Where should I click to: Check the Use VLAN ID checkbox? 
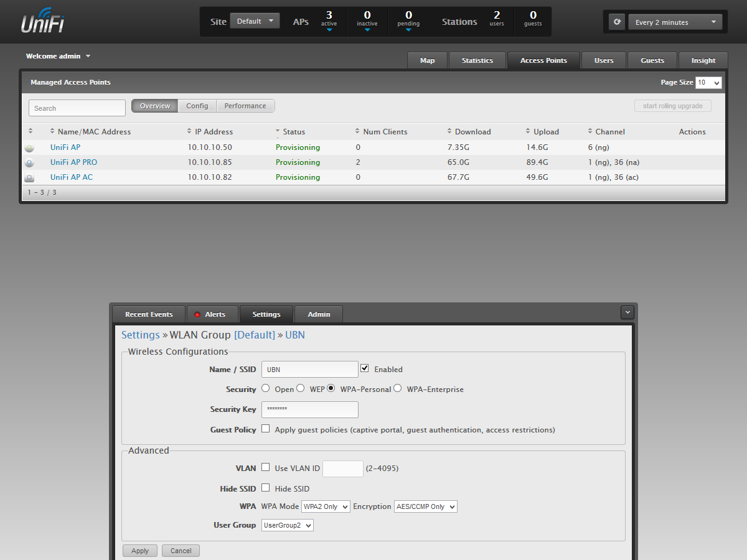(266, 467)
